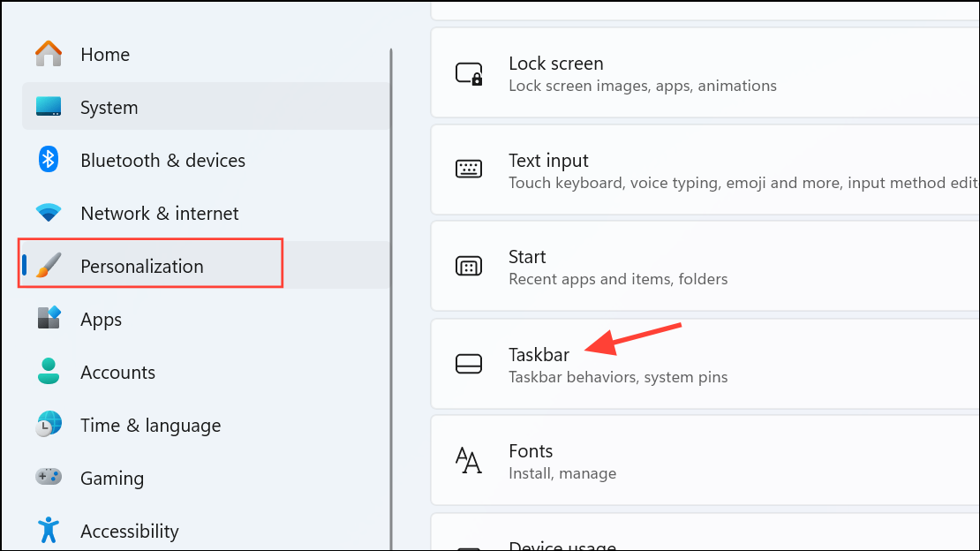Select the Network & internet Wi-Fi icon
Viewport: 980px width, 551px height.
(48, 213)
